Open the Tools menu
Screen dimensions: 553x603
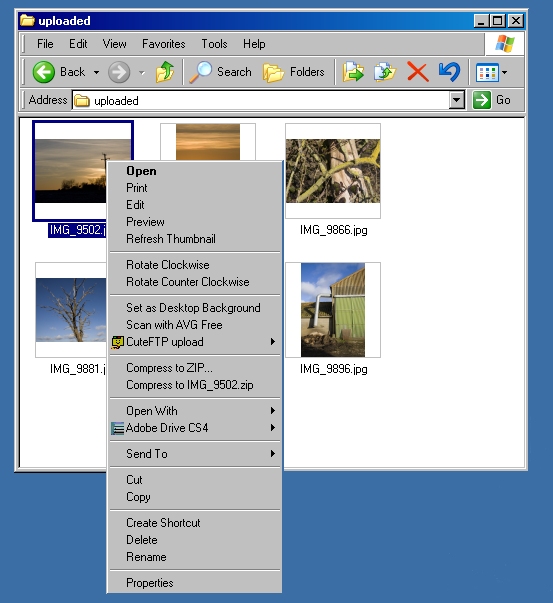[x=214, y=44]
